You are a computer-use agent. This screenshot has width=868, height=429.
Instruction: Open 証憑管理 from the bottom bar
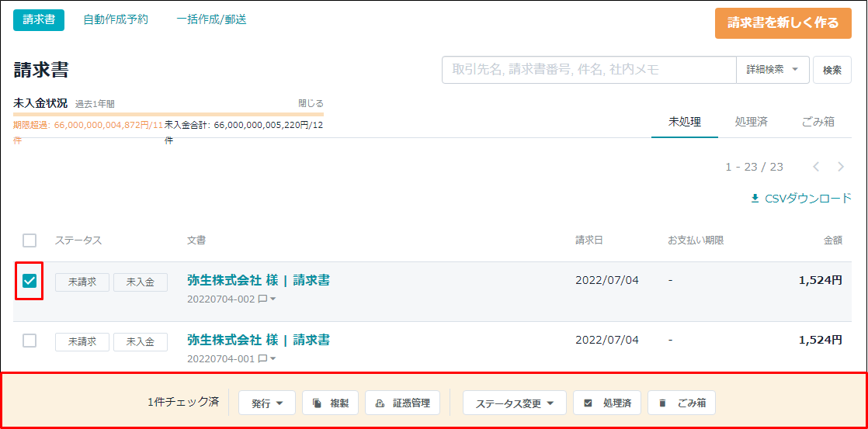(402, 403)
